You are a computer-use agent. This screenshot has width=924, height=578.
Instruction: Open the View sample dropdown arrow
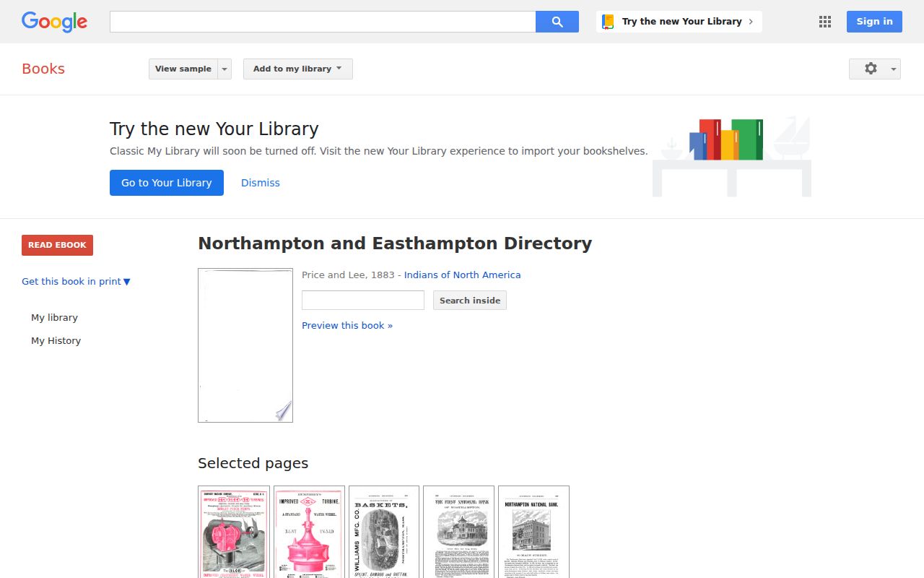pyautogui.click(x=225, y=69)
